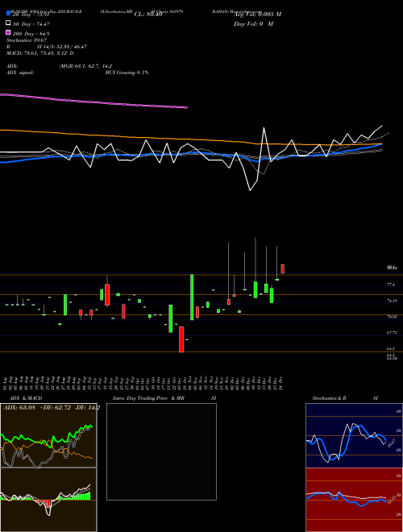Click the '39.67' value label in Stochastics panel

392,443
